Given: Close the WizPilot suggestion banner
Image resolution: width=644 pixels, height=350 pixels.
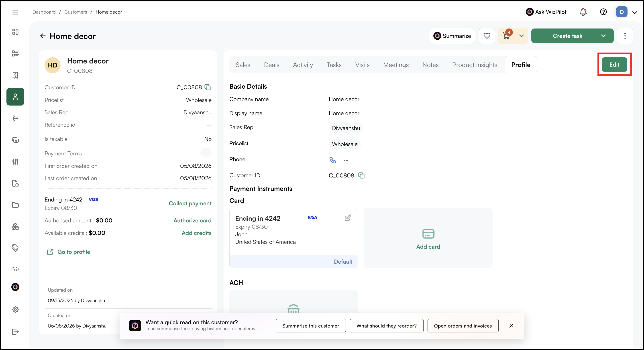Looking at the screenshot, I should click(x=511, y=326).
